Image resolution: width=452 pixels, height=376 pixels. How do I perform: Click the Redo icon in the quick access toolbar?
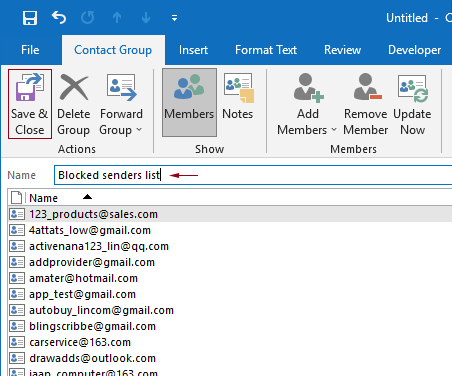point(88,18)
